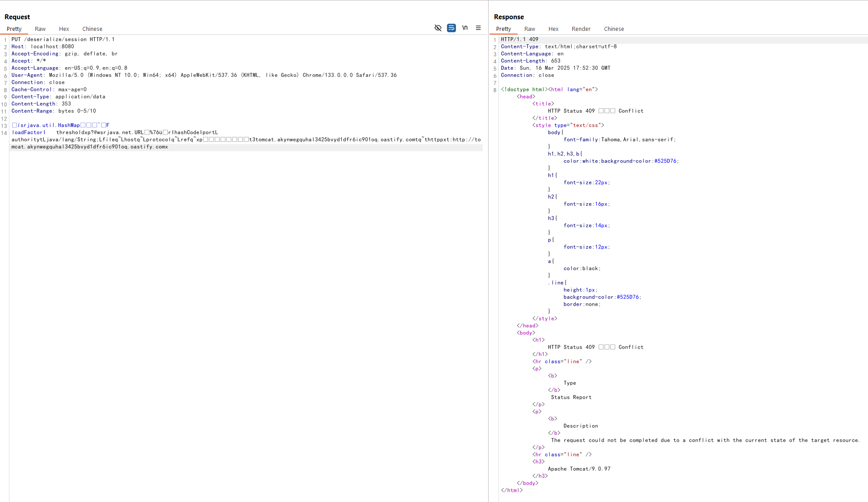This screenshot has height=502, width=868.
Task: Switch Request view to Hex tab
Action: [64, 29]
